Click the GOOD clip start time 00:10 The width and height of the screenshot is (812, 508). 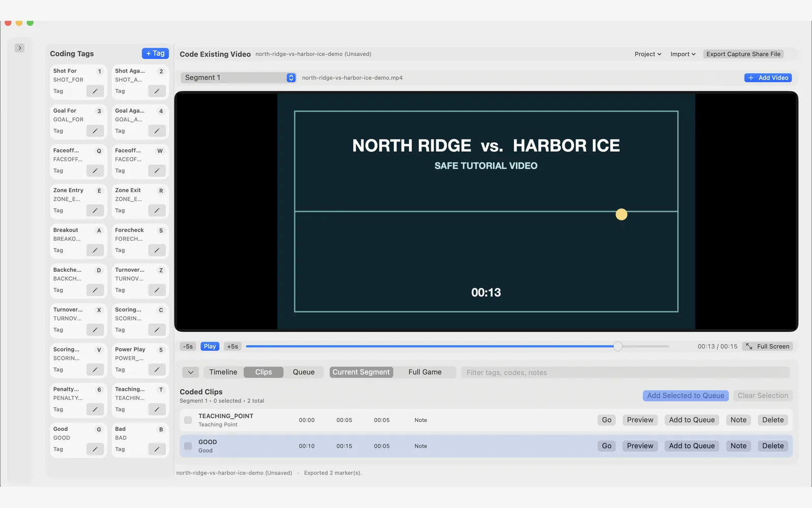pyautogui.click(x=307, y=446)
